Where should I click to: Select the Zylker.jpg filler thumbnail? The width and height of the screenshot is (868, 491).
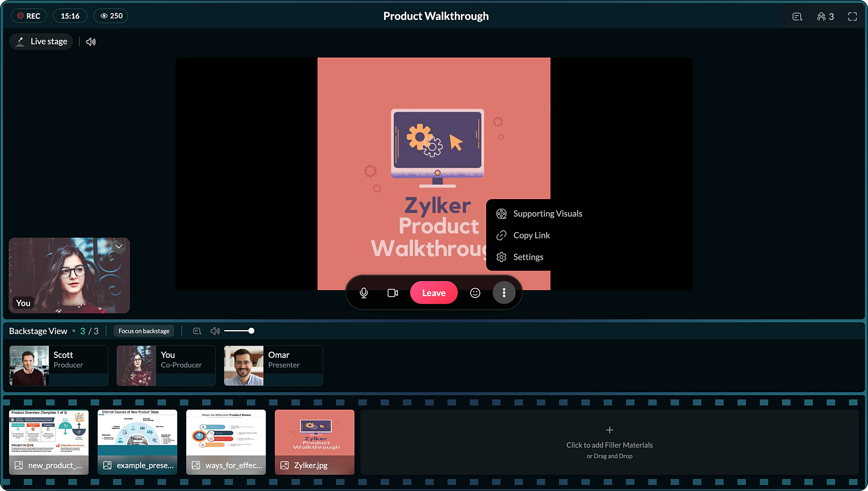(x=314, y=442)
